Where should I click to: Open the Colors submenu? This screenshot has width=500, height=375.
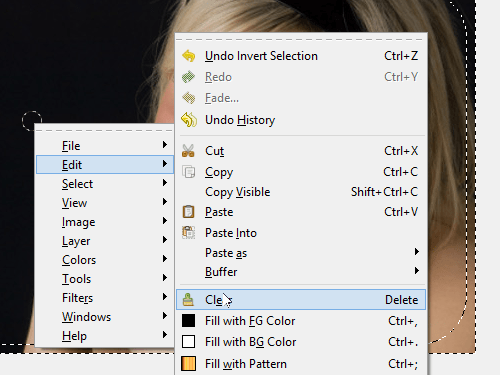[105, 259]
